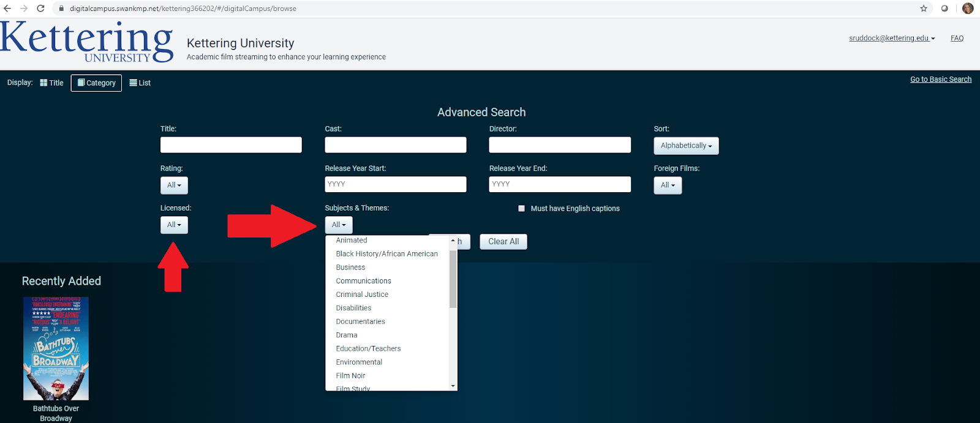
Task: Open the Licensed All dropdown
Action: click(174, 225)
